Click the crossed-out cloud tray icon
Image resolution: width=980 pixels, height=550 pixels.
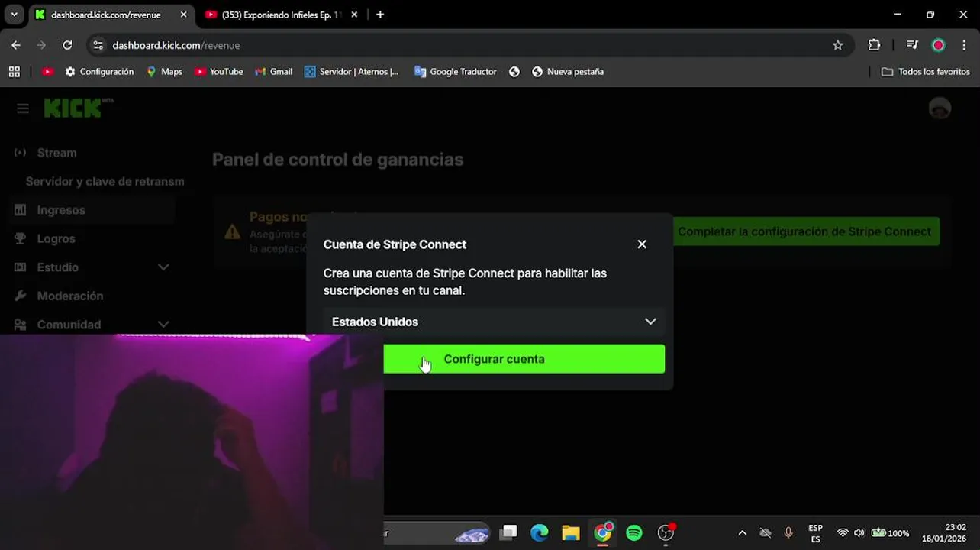(x=766, y=533)
